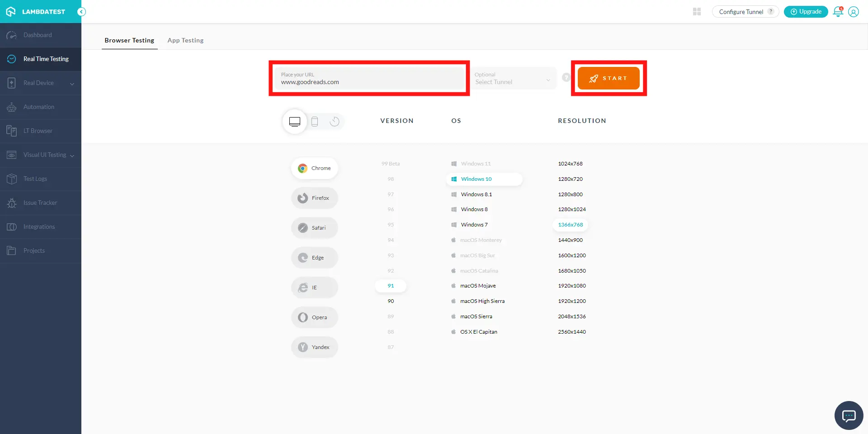
Task: Open the Dashboard sidebar item
Action: coord(38,35)
